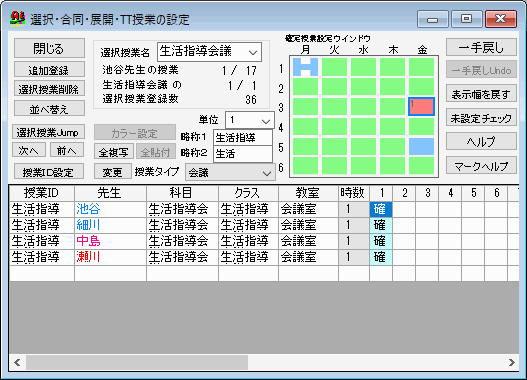Select the blue Friday period 5 cell
Image resolution: width=527 pixels, height=380 pixels.
click(421, 146)
